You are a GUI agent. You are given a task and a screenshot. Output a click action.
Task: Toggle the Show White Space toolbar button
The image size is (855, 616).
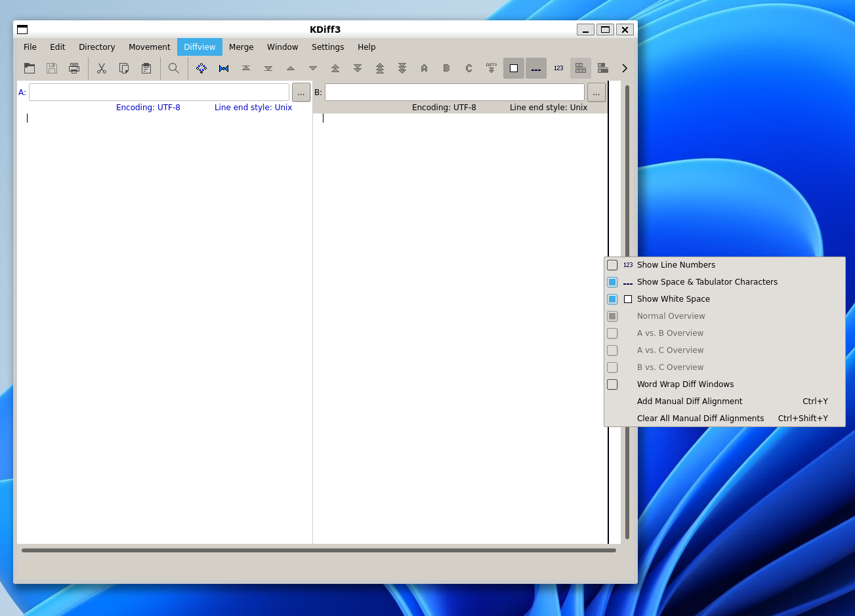coord(514,68)
